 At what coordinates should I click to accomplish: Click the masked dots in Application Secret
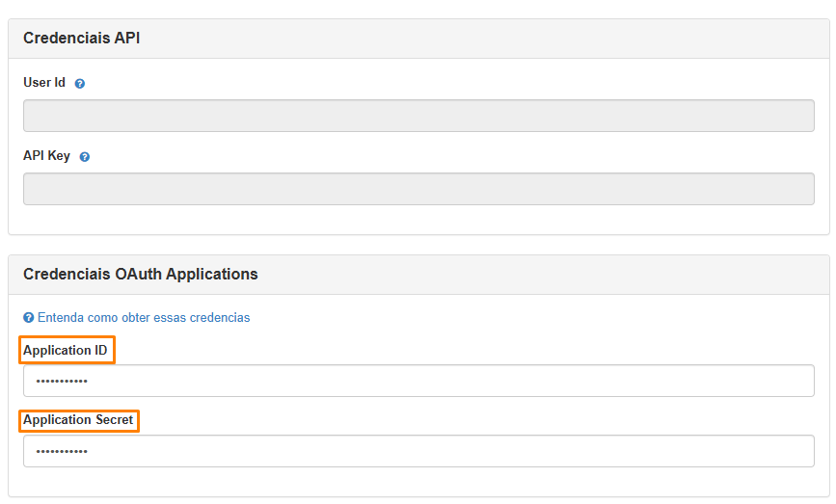[x=62, y=452]
